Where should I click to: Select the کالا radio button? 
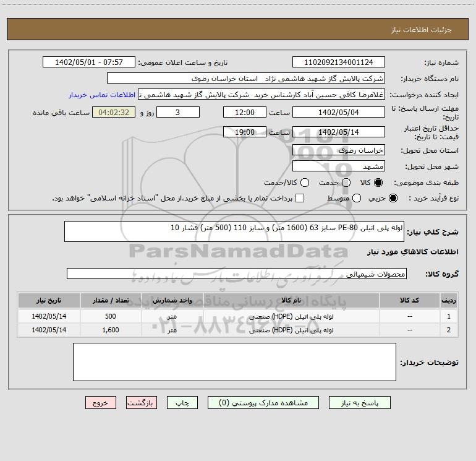tap(379, 183)
